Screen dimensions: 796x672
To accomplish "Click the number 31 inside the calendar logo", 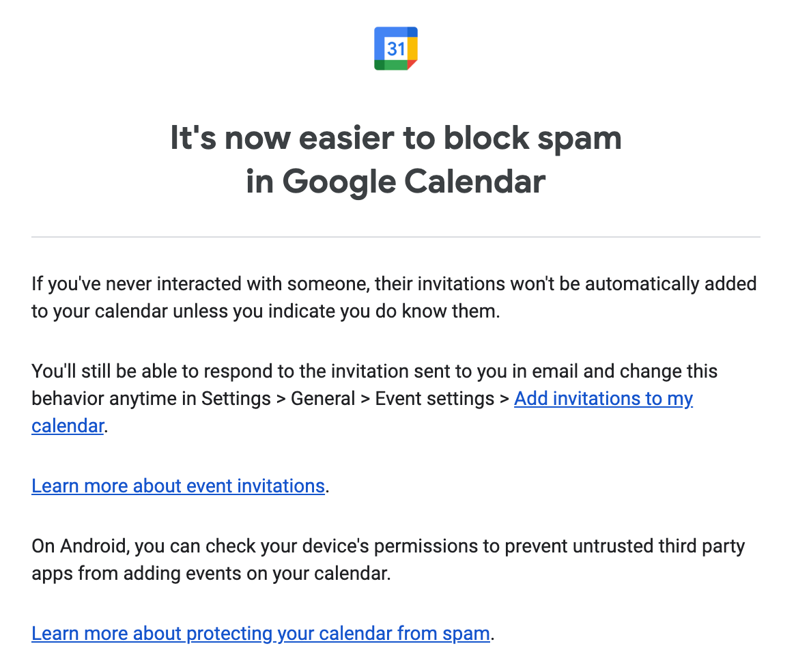I will [x=395, y=48].
